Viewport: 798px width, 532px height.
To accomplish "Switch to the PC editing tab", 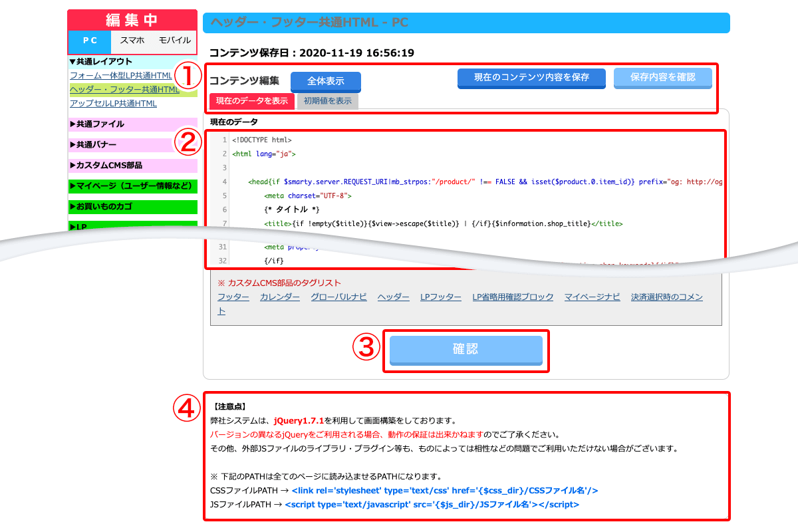I will click(x=90, y=41).
